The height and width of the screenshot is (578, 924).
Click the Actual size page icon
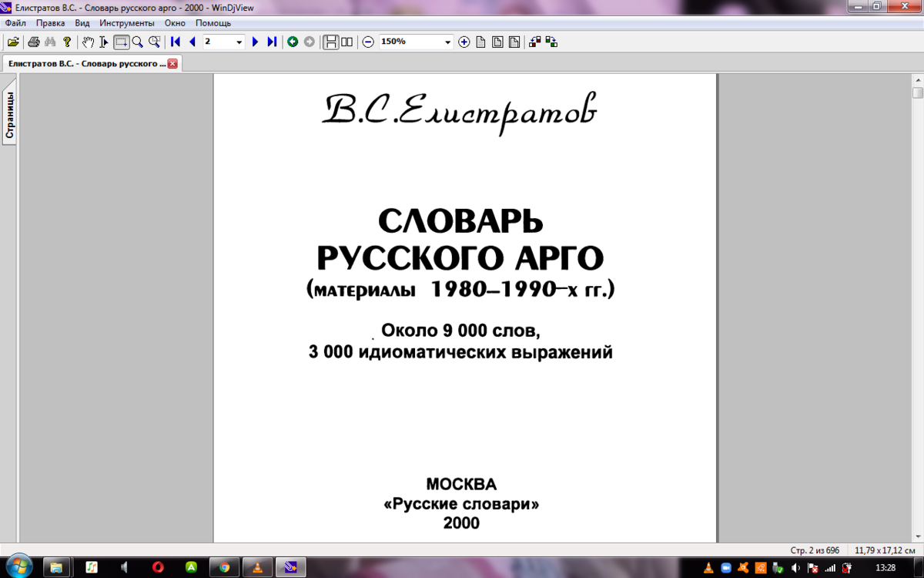[x=480, y=42]
